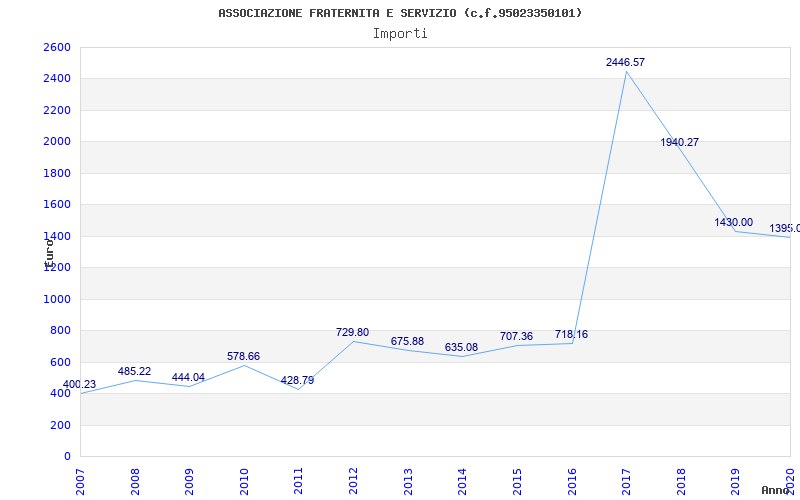Viewport: 800px width, 500px height.
Task: Select the 1430.00 data label
Action: pos(733,222)
